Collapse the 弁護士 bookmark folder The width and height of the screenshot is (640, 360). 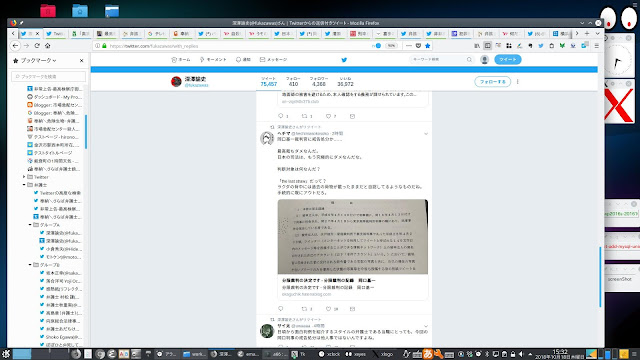tap(24, 185)
